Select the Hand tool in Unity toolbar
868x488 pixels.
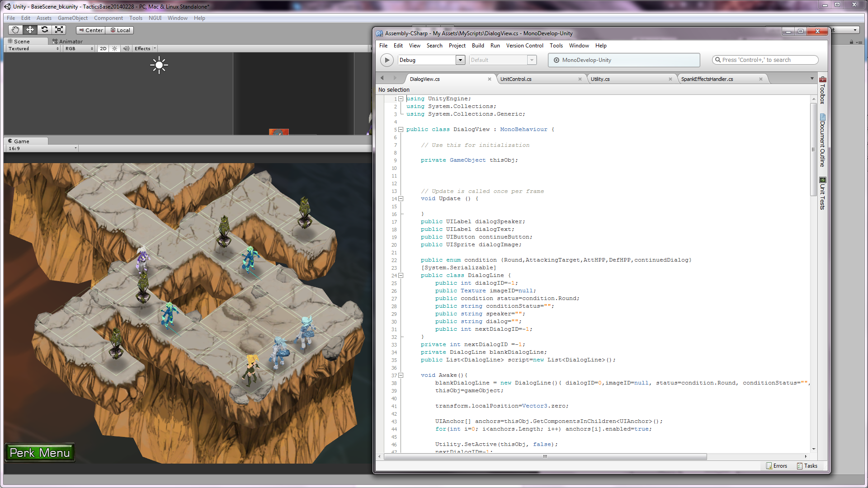click(15, 30)
